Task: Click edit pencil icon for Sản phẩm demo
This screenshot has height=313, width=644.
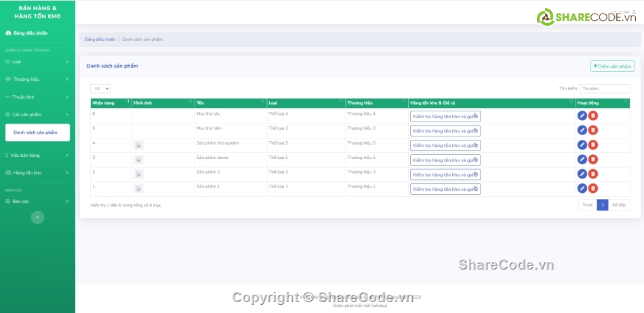Action: click(582, 160)
